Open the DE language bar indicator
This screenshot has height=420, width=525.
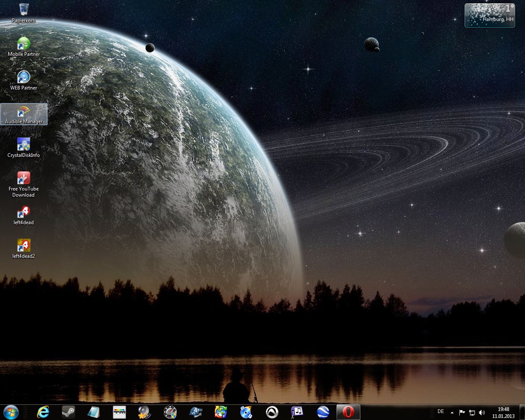coord(441,411)
